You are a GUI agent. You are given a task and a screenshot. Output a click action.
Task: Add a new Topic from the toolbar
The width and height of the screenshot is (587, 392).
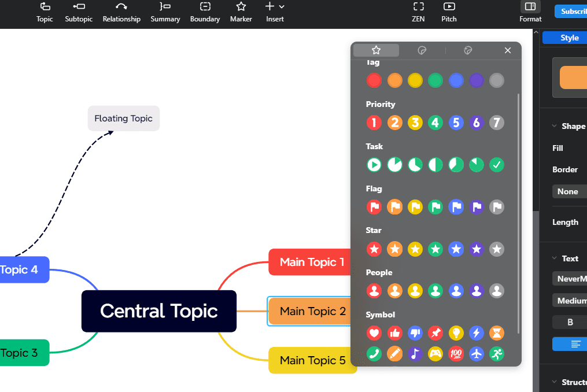point(45,12)
